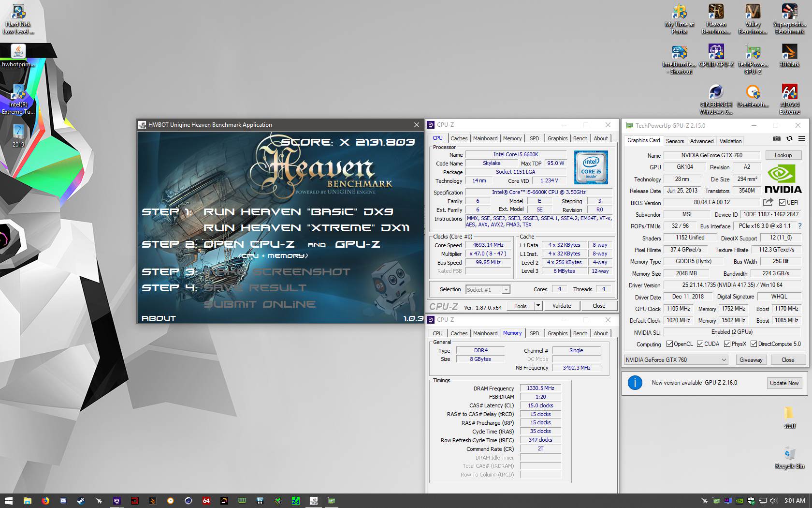Click the Close button in GPU-Z

[x=788, y=360]
